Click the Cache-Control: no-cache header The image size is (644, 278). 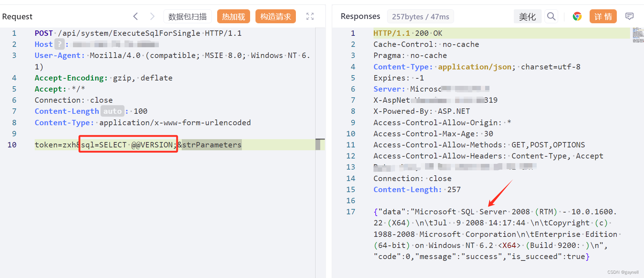point(426,44)
